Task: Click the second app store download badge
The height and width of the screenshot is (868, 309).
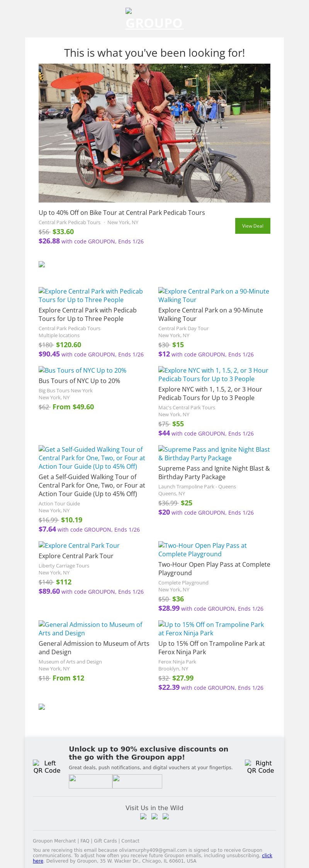Action: pos(137,781)
